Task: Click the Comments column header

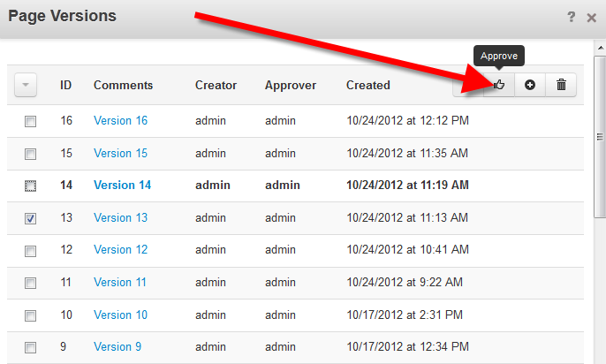Action: coord(123,86)
